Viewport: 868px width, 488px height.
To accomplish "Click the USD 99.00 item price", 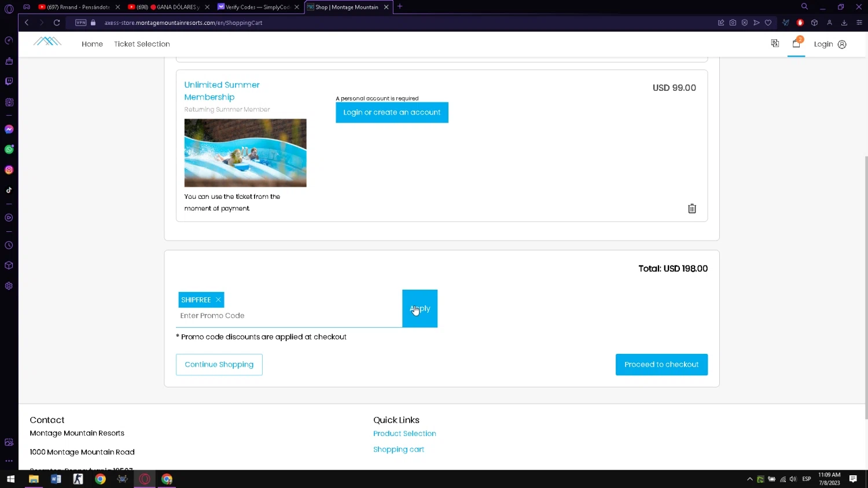I will (674, 88).
